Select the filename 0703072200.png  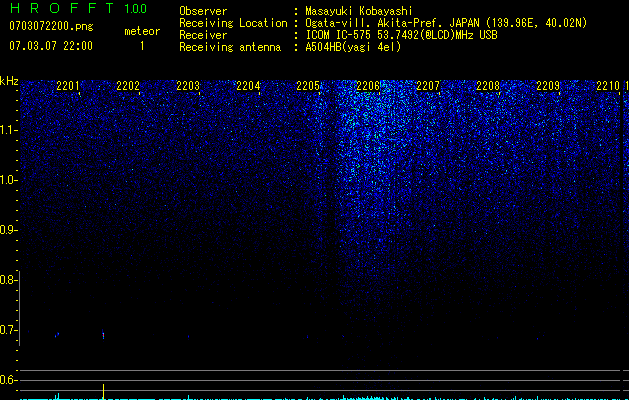coord(51,26)
